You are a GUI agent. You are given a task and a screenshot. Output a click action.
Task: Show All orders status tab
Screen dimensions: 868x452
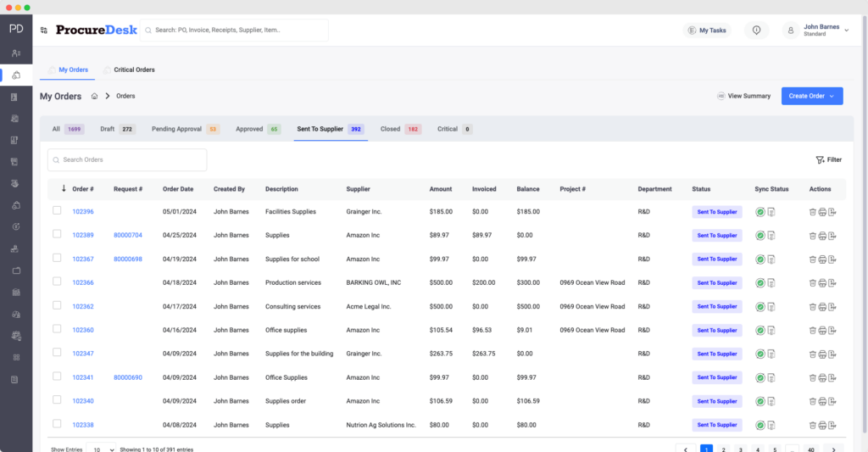coord(68,129)
